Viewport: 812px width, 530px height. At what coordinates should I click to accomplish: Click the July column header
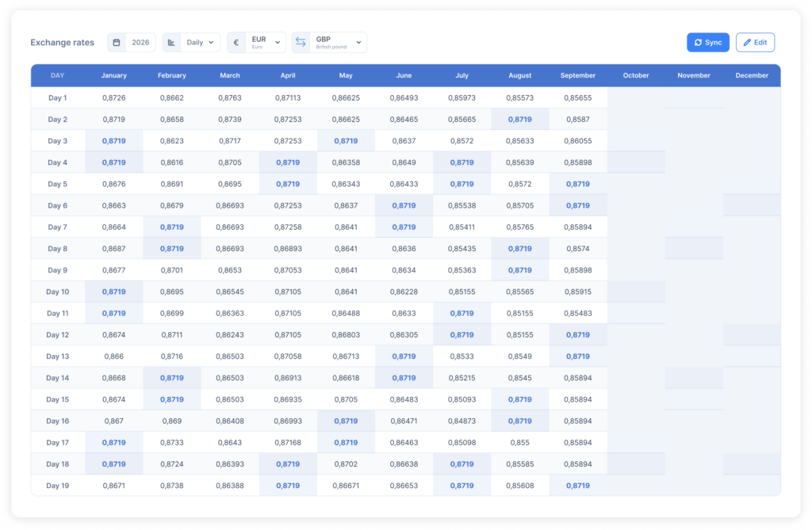pyautogui.click(x=462, y=75)
